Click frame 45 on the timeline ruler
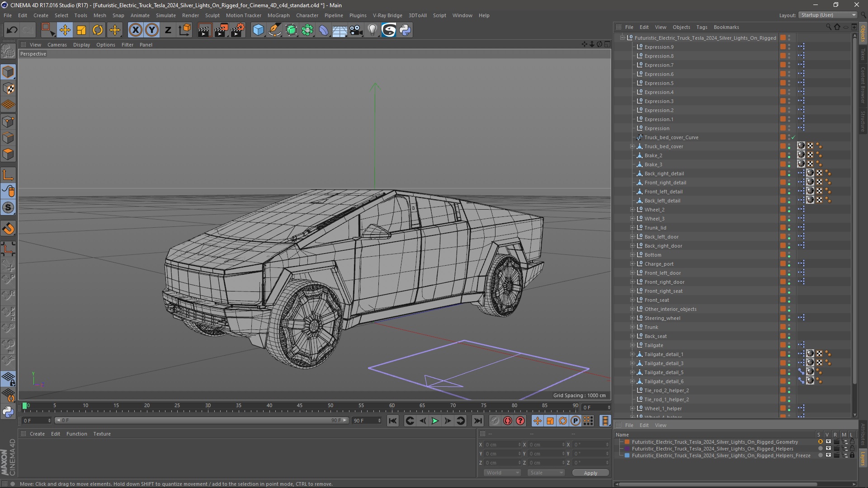 tap(300, 406)
